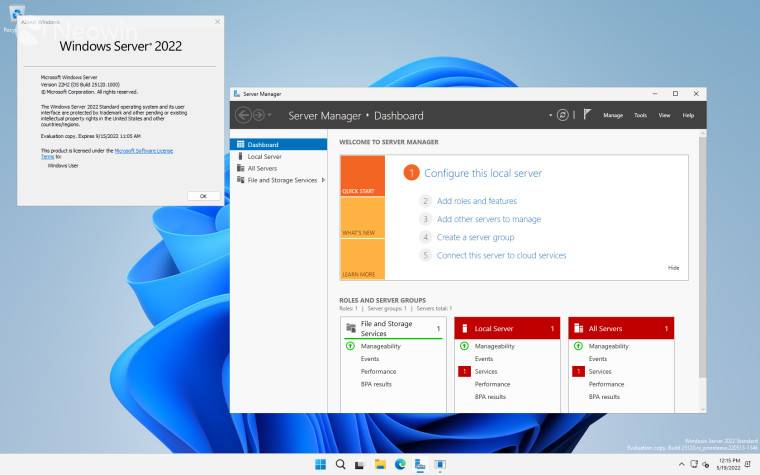
Task: Open the Microsoft Software License Terms link
Action: (107, 154)
